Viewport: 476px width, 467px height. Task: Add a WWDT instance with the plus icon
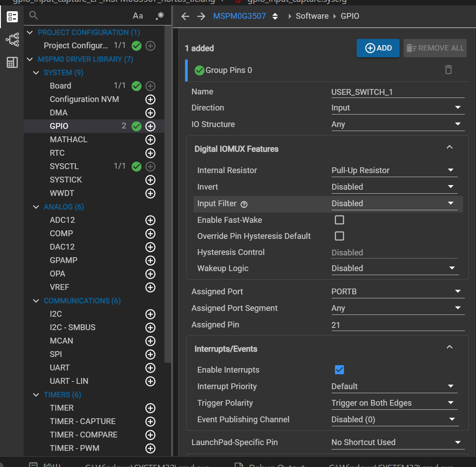pyautogui.click(x=150, y=193)
